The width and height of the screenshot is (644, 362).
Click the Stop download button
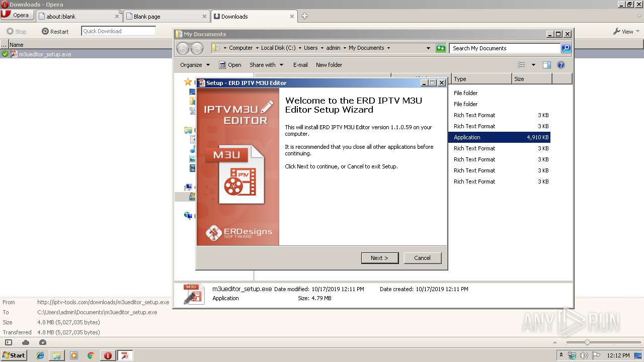(17, 31)
